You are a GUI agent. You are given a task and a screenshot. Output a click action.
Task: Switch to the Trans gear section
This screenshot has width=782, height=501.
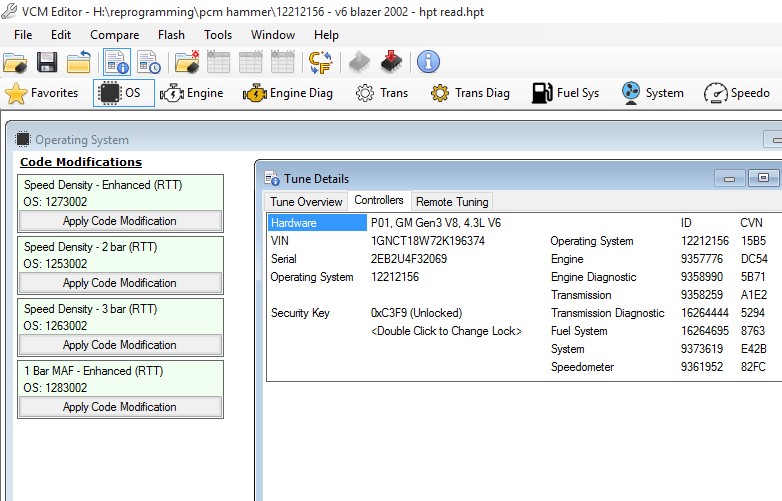pyautogui.click(x=382, y=93)
